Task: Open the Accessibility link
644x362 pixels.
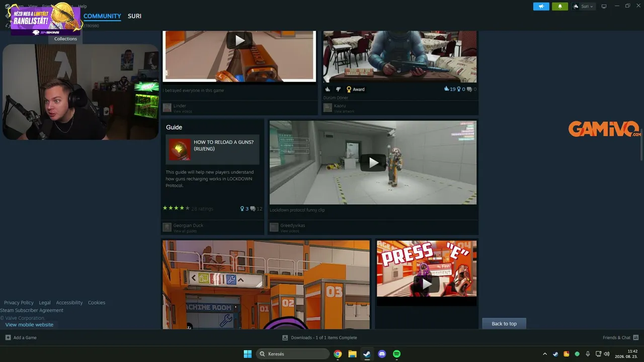Action: point(69,303)
